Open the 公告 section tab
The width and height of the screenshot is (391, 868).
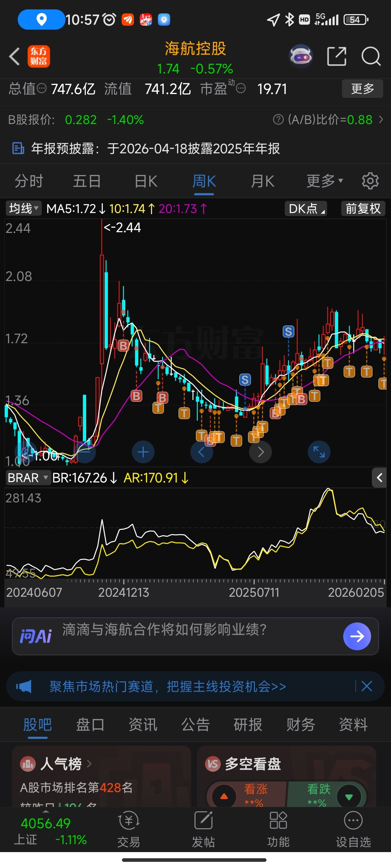click(195, 725)
